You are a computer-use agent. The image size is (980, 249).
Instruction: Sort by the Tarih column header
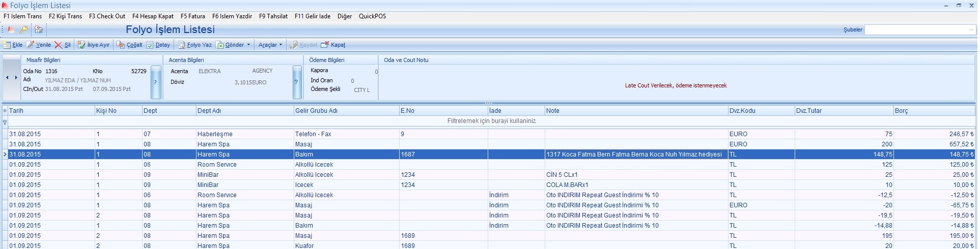(x=51, y=111)
